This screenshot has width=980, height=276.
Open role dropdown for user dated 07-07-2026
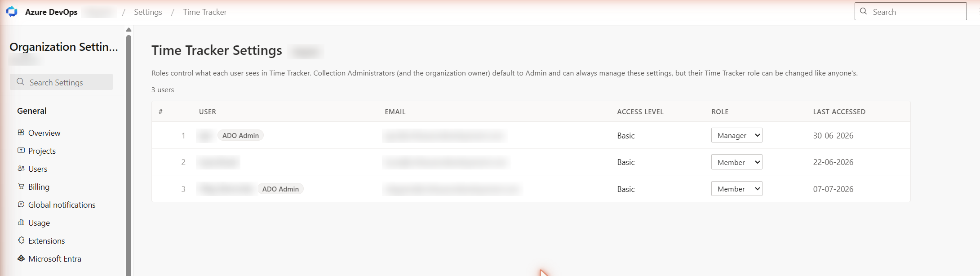pyautogui.click(x=737, y=189)
